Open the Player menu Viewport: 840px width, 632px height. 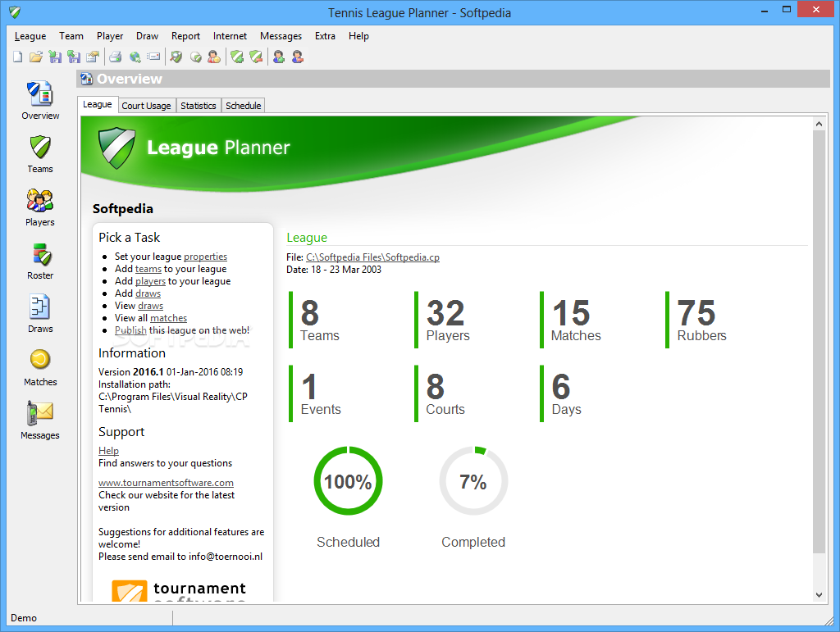pos(110,36)
